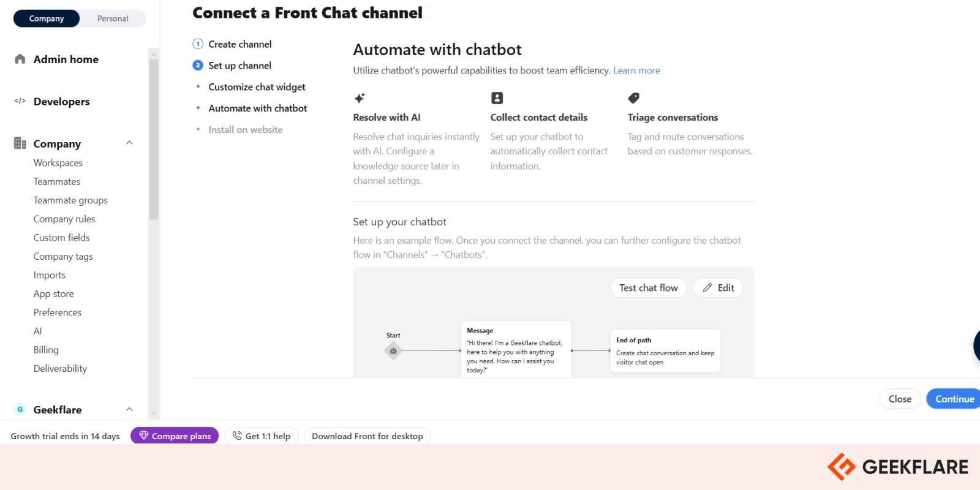The image size is (980, 490).
Task: Go to the Create channel step
Action: pos(239,44)
